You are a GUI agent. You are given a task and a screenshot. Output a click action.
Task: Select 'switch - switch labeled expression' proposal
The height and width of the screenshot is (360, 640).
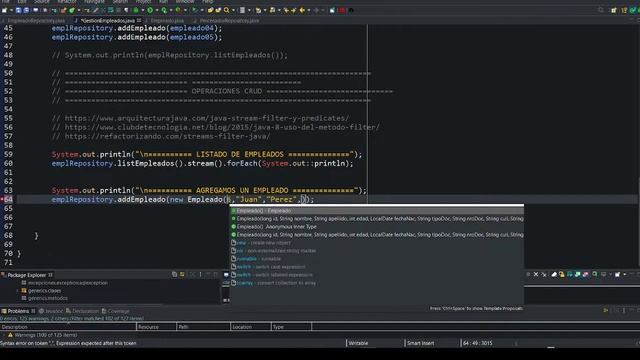(377, 275)
